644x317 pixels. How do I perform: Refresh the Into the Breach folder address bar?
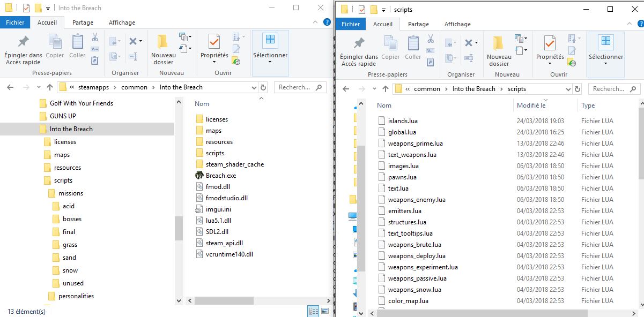[263, 87]
